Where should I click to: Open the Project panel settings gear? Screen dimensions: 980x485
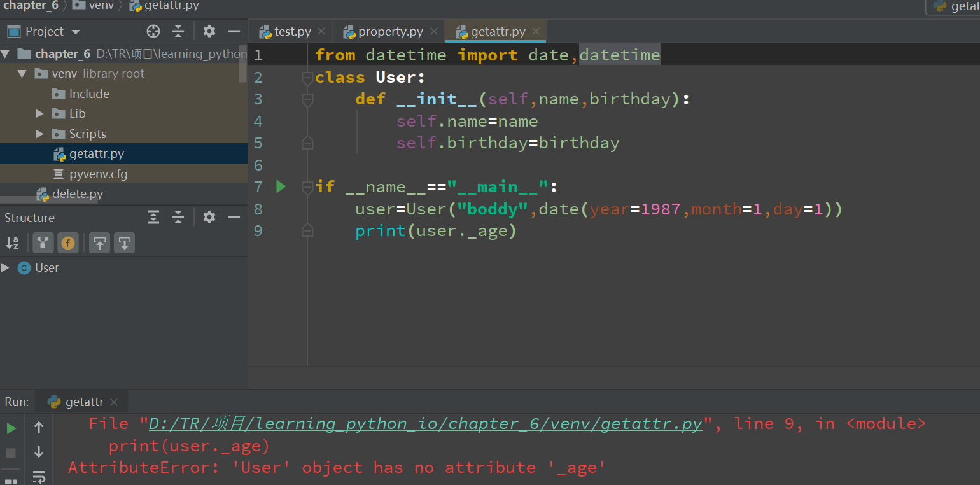(x=209, y=31)
